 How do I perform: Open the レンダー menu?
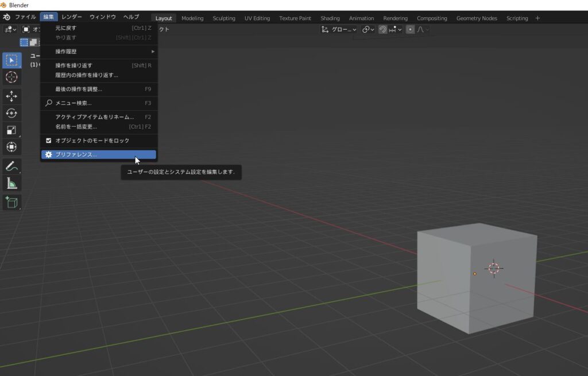[x=72, y=17]
